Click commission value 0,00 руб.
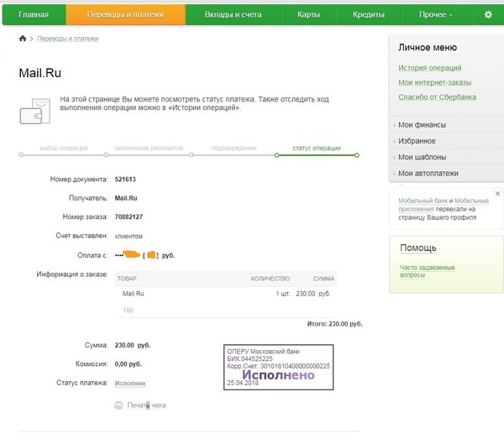504x444 pixels. [129, 364]
